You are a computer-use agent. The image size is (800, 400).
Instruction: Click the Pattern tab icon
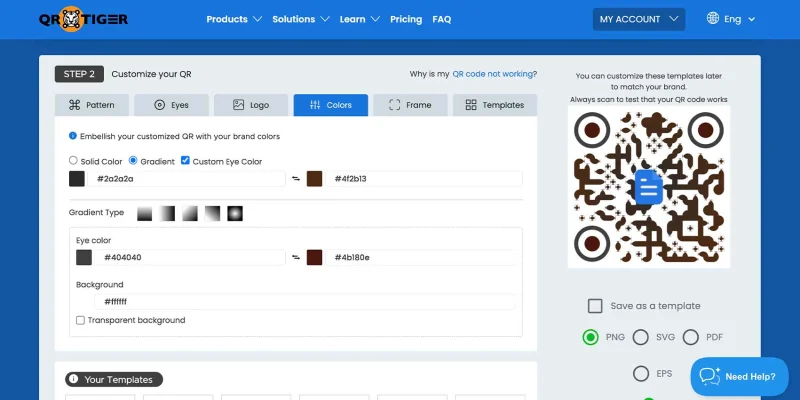pos(75,105)
